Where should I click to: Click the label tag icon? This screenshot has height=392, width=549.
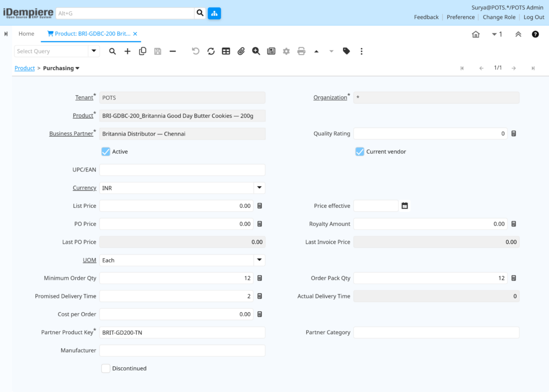click(346, 51)
